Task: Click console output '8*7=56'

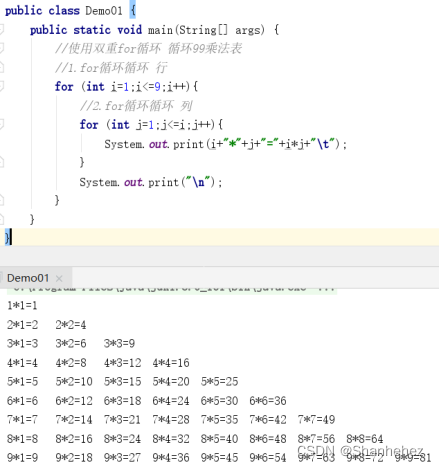Action: tap(316, 438)
